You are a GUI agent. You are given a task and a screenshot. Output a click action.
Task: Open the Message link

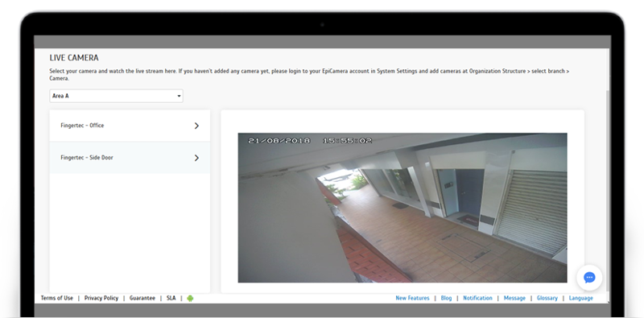tap(514, 298)
